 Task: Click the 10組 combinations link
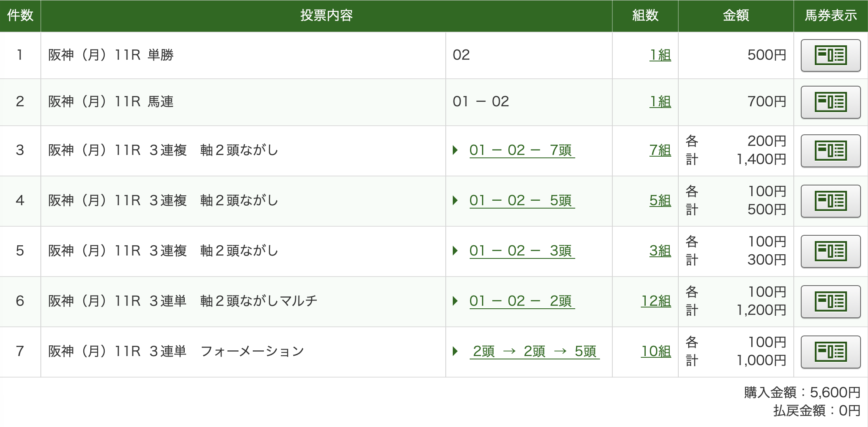[x=656, y=351]
